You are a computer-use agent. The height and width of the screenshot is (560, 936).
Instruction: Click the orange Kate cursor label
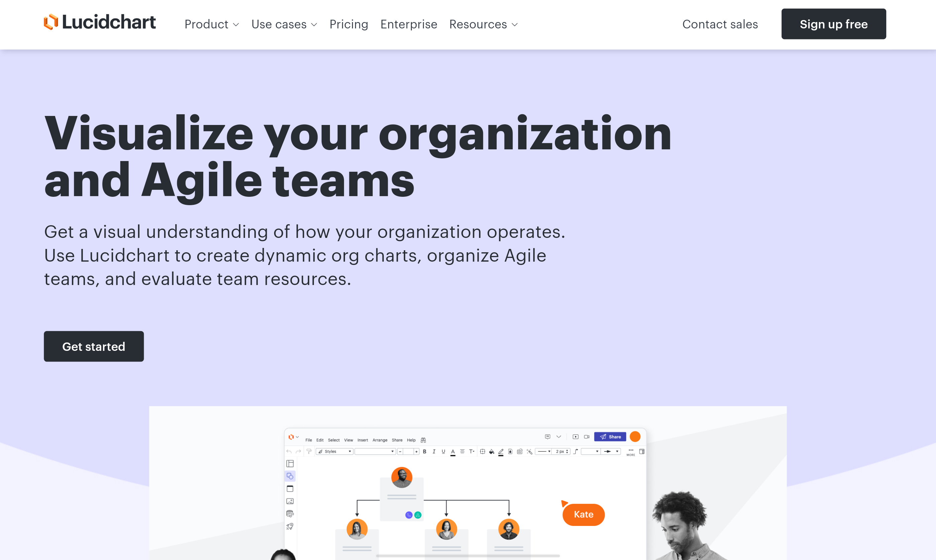(583, 515)
